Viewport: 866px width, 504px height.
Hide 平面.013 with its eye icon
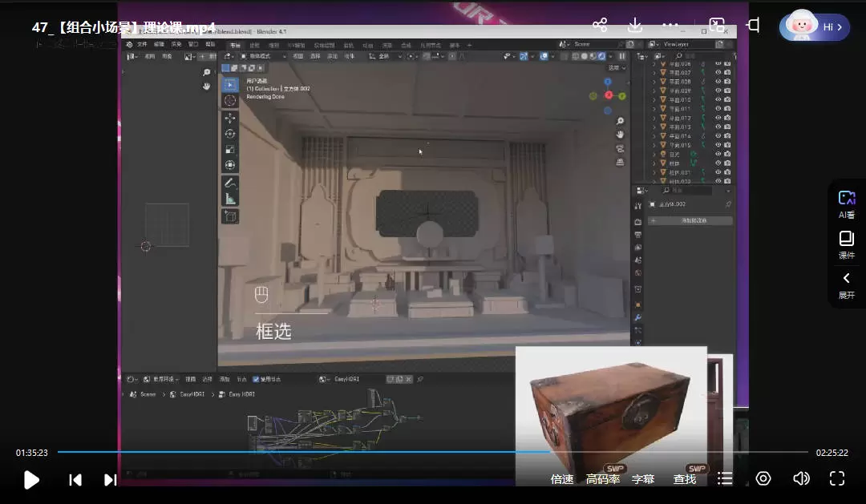pos(718,127)
